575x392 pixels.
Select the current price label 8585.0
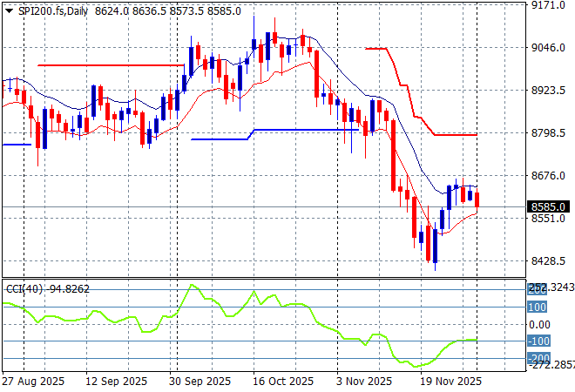(548, 206)
